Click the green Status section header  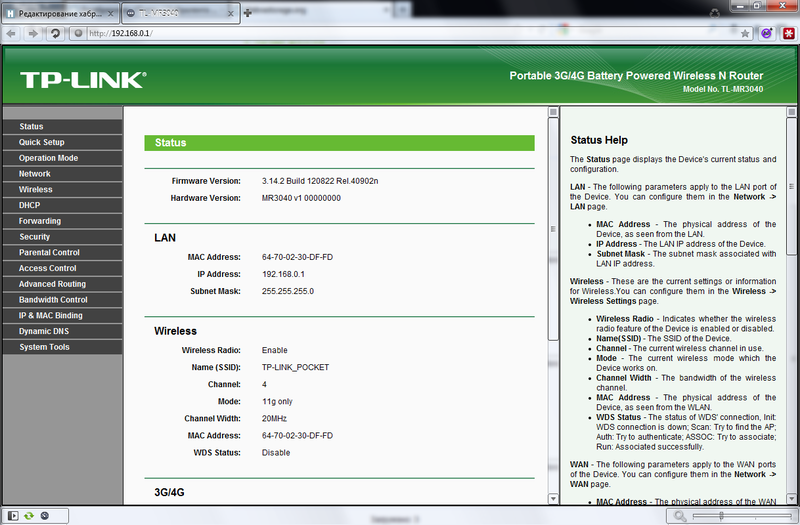(339, 143)
